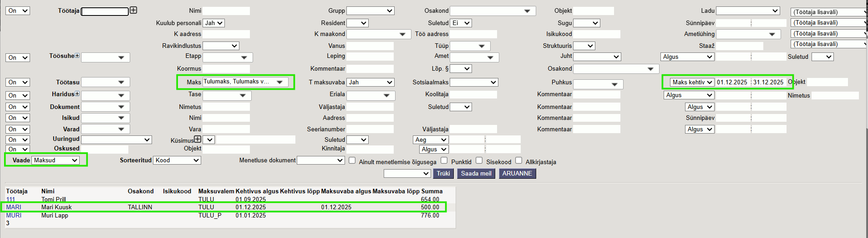Click the Saada meil button
This screenshot has height=238, width=868.
click(x=476, y=174)
